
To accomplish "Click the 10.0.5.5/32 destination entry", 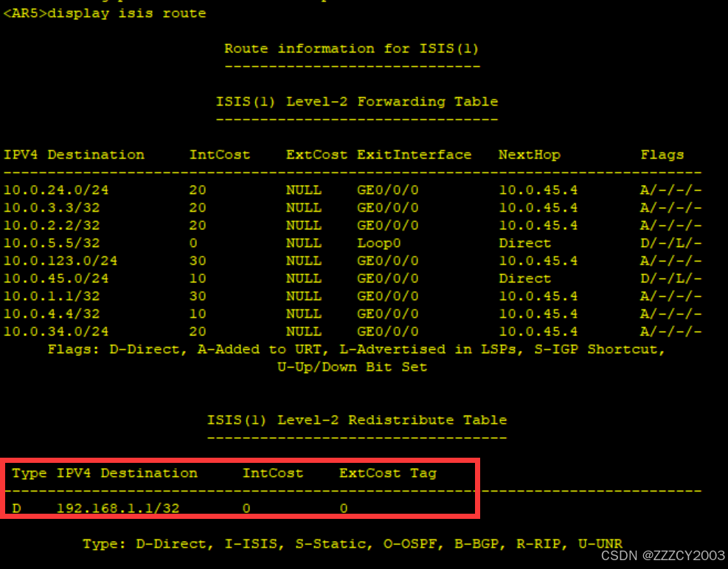I will (x=52, y=243).
